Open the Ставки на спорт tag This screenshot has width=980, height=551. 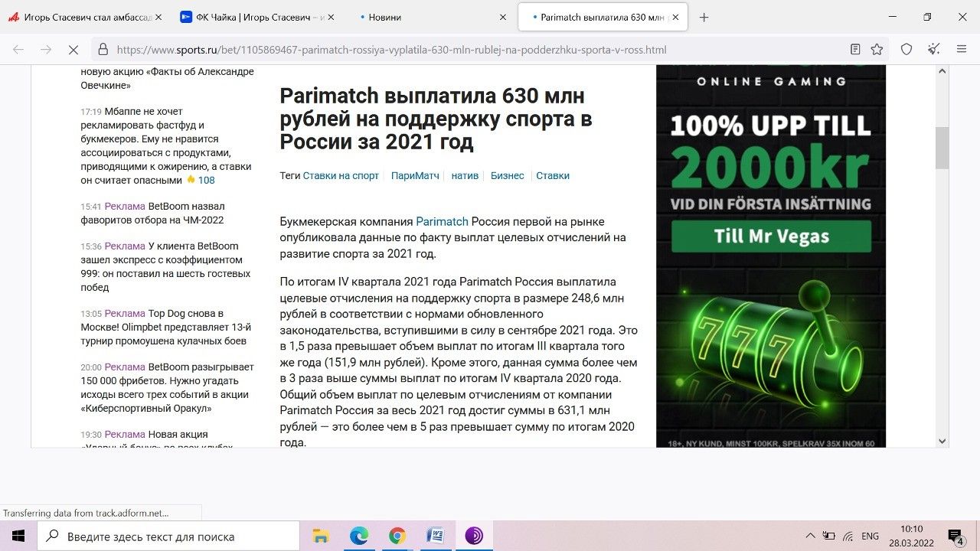(x=341, y=175)
